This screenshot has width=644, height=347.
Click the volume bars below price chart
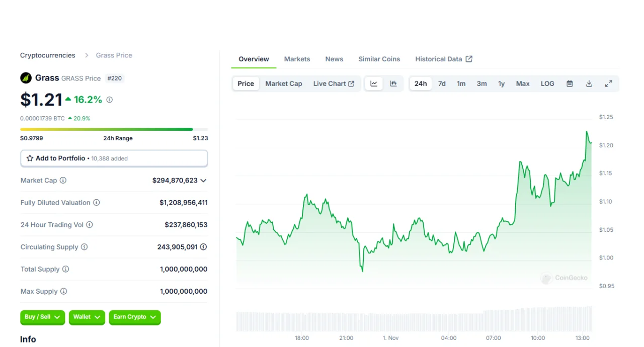(414, 319)
